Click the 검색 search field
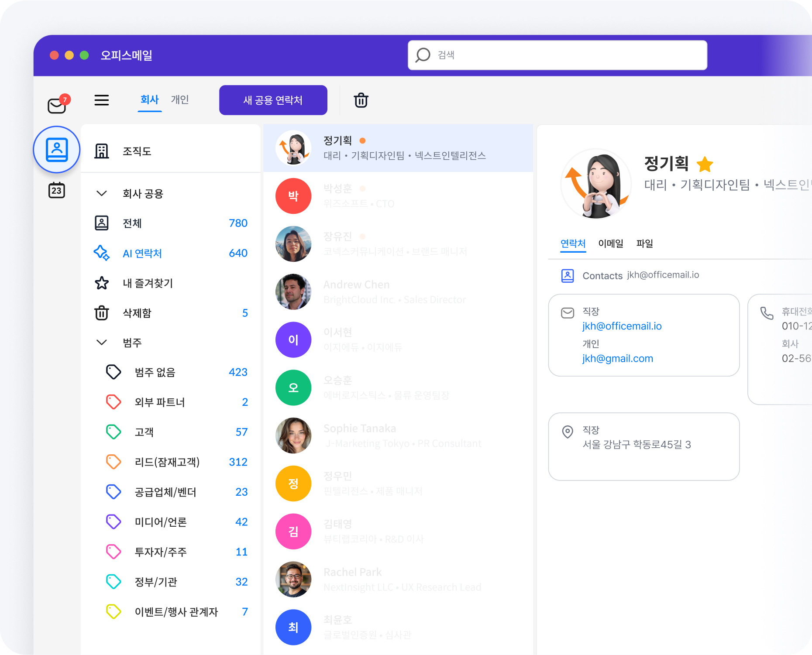 coord(557,55)
